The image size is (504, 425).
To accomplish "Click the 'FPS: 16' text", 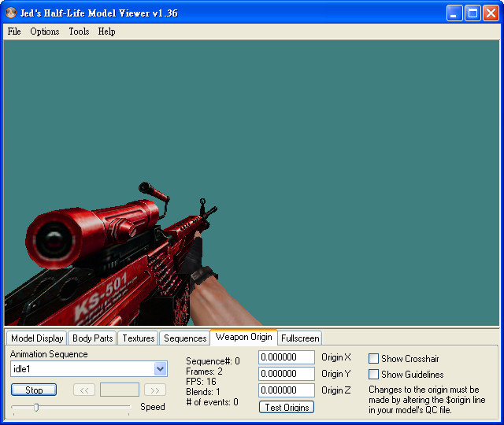I will (x=201, y=382).
